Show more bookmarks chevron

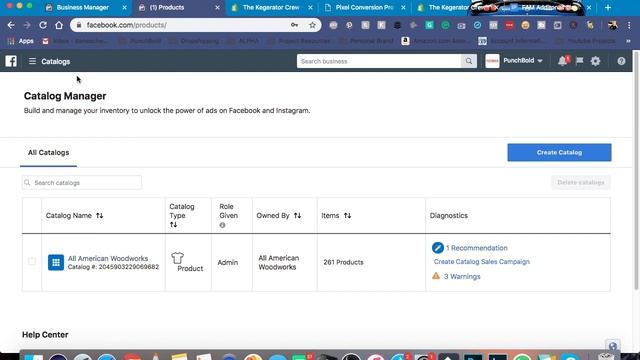point(628,41)
